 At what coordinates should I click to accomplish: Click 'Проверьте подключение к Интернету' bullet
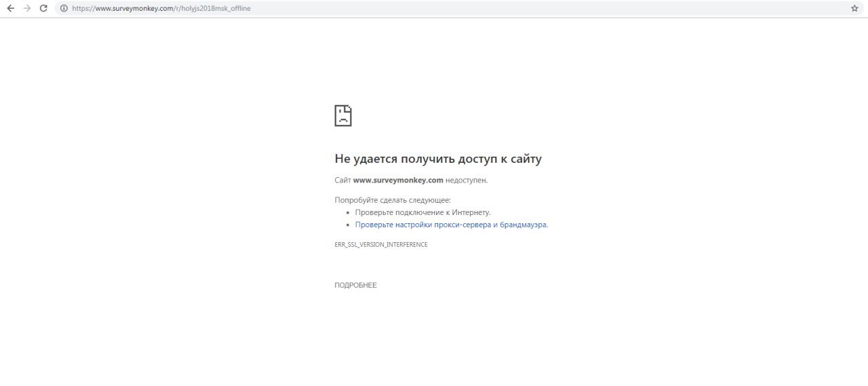click(x=423, y=212)
